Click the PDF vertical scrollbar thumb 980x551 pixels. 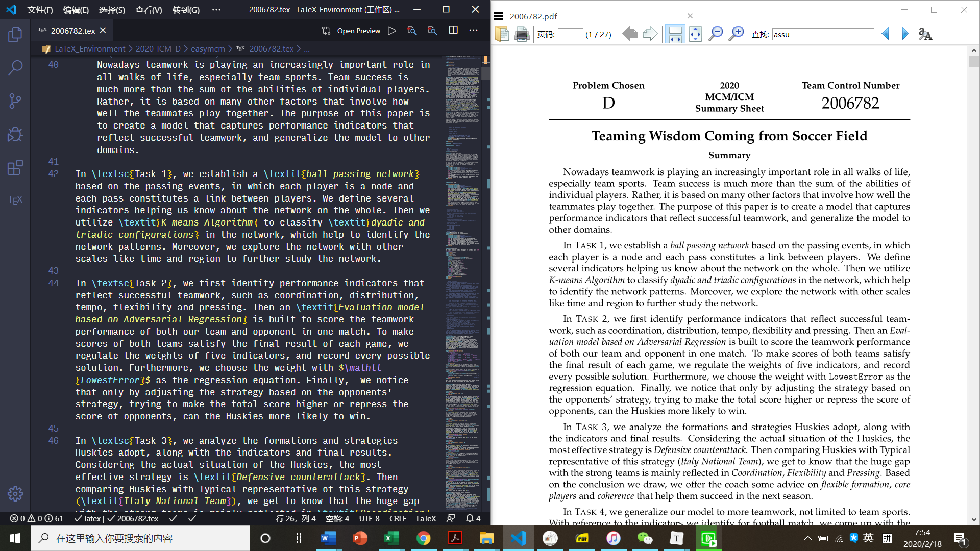(974, 62)
